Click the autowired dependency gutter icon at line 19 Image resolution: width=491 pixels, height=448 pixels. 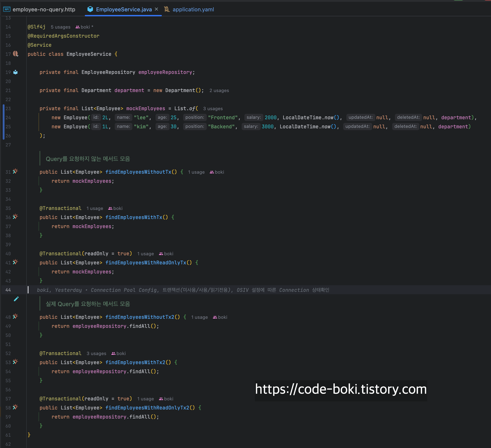pos(15,72)
